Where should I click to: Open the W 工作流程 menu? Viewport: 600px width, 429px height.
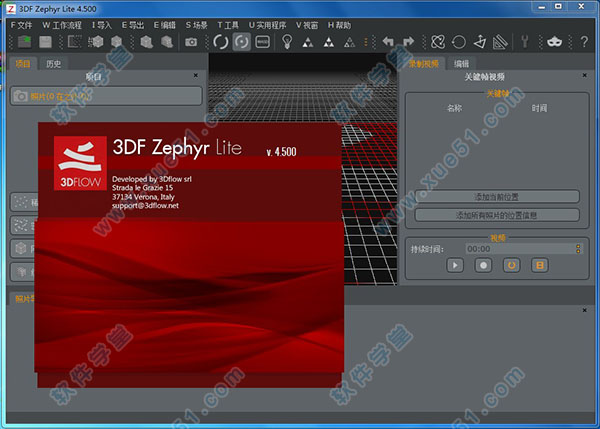pyautogui.click(x=62, y=25)
